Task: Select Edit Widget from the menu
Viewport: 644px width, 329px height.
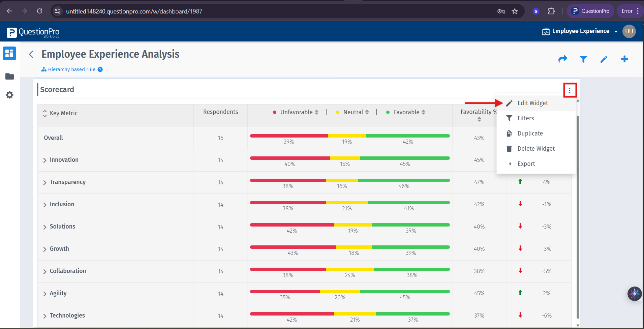Action: [532, 103]
